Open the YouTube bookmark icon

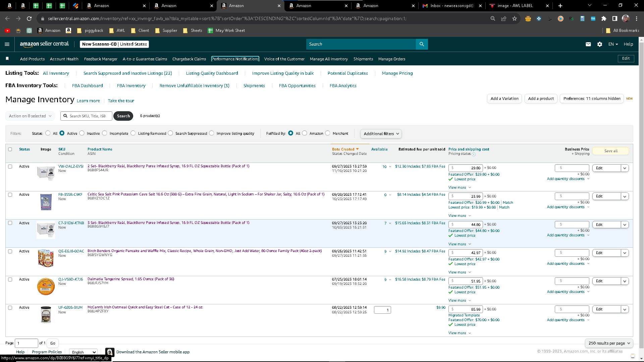7,31
